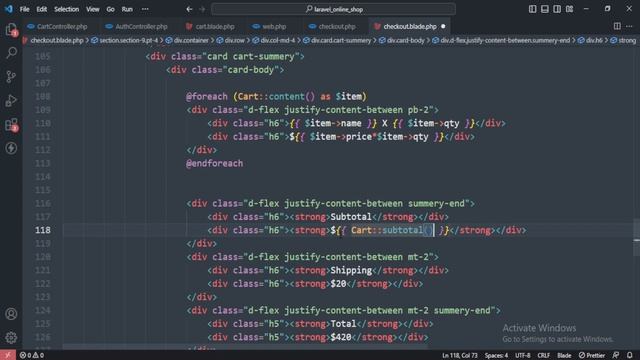Click the Ln 118, Col 73 position indicator
This screenshot has height=360, width=640.
[x=460, y=355]
